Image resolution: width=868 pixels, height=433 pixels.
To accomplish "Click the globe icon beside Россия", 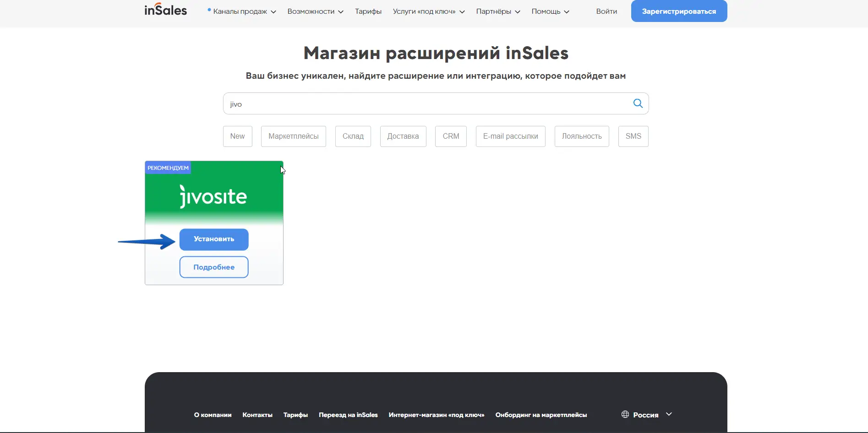I will (625, 414).
